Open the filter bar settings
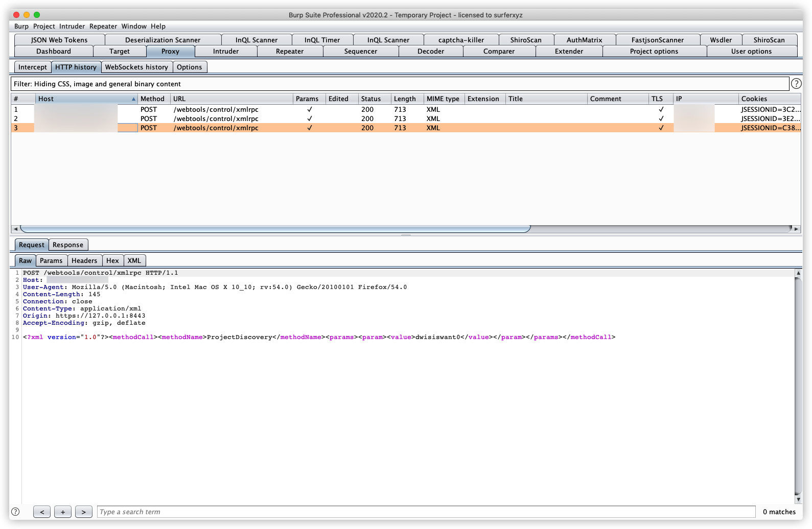The image size is (812, 529). coord(399,84)
